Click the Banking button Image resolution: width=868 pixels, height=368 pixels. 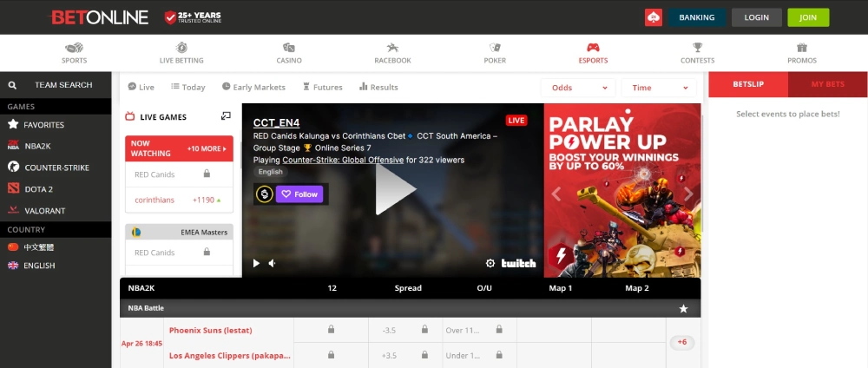[697, 17]
